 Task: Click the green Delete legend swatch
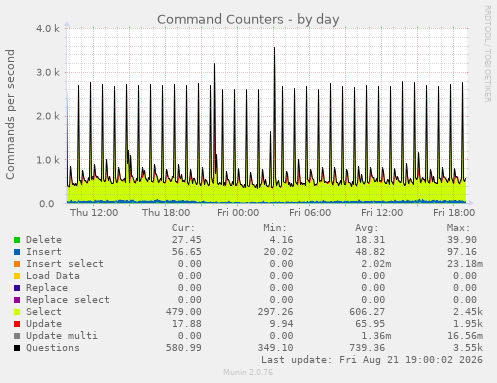point(17,240)
